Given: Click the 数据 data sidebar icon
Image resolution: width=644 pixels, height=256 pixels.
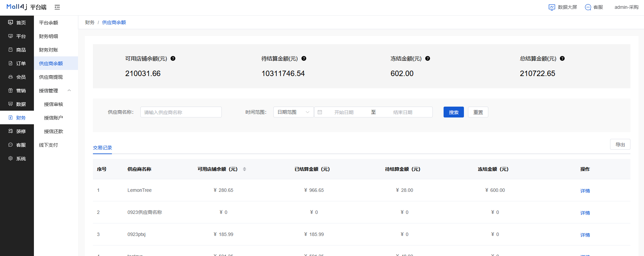Looking at the screenshot, I should click(11, 104).
